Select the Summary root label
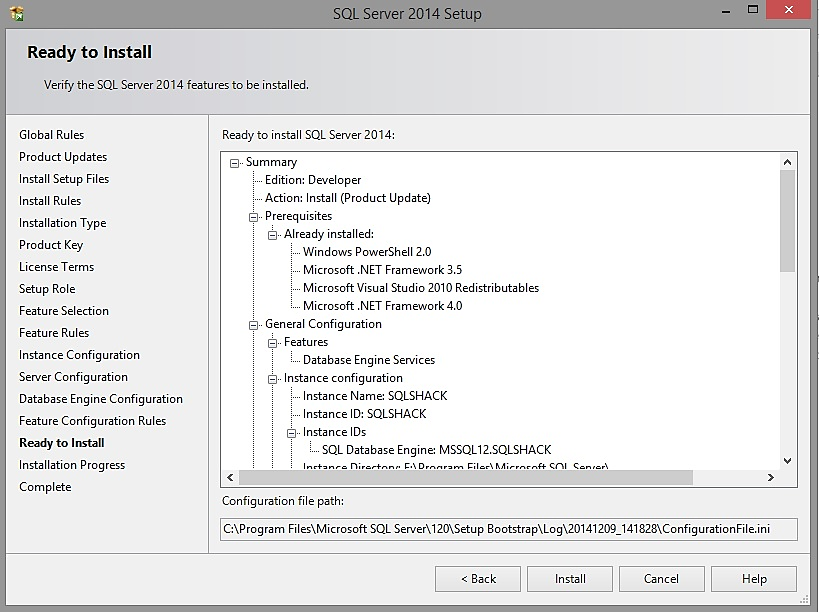 point(272,162)
